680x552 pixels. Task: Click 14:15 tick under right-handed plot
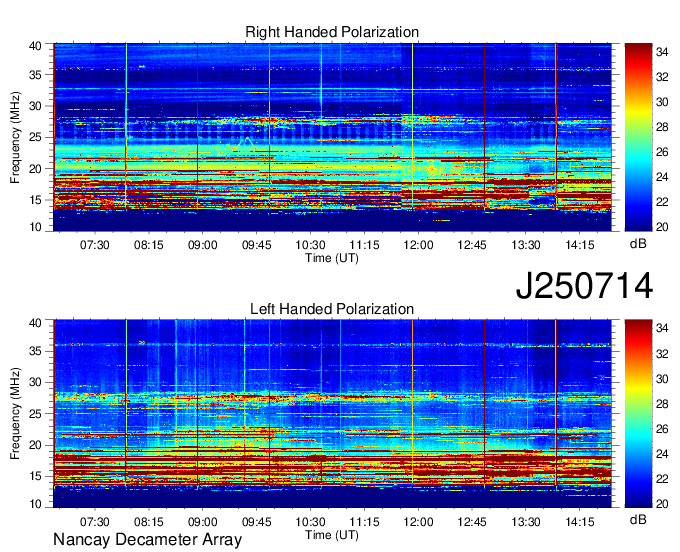[x=580, y=245]
